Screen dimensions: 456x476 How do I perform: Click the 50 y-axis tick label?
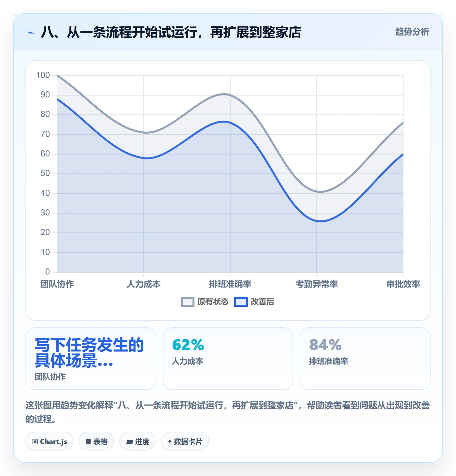point(45,173)
